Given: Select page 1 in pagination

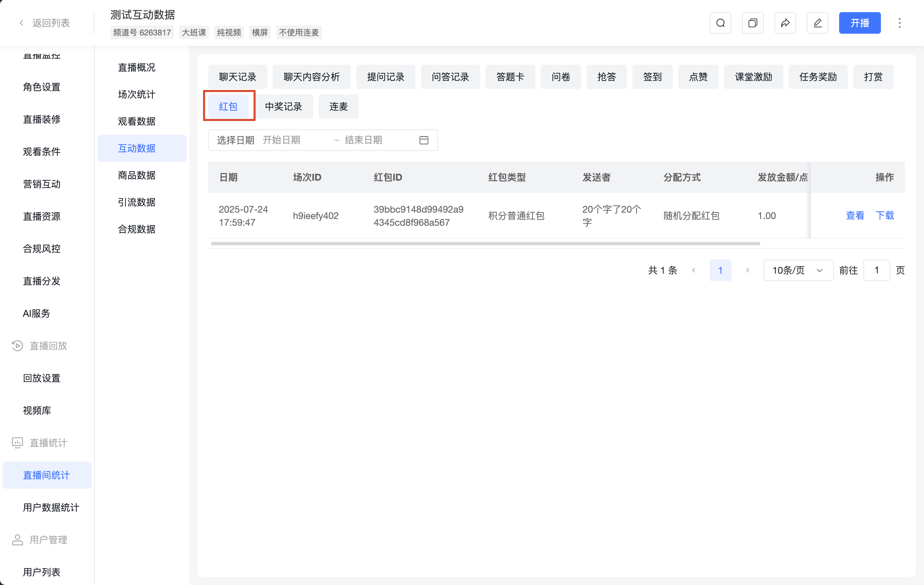Looking at the screenshot, I should (x=720, y=270).
